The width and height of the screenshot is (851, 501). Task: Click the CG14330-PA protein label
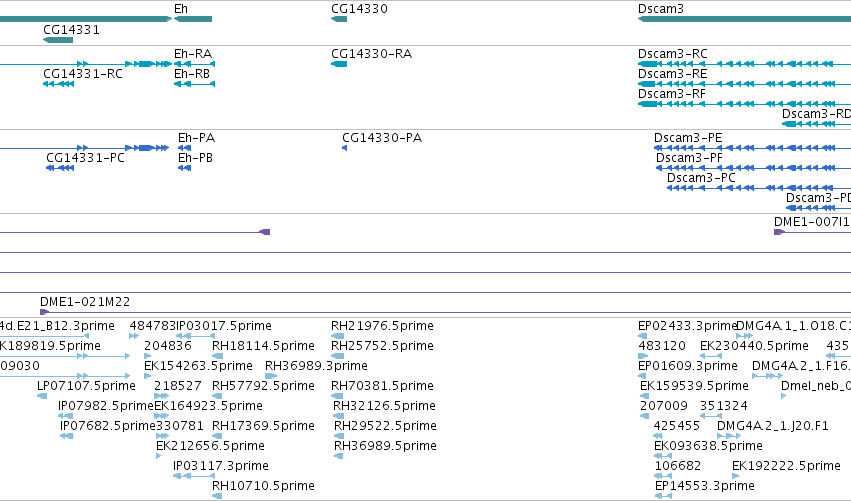(382, 138)
